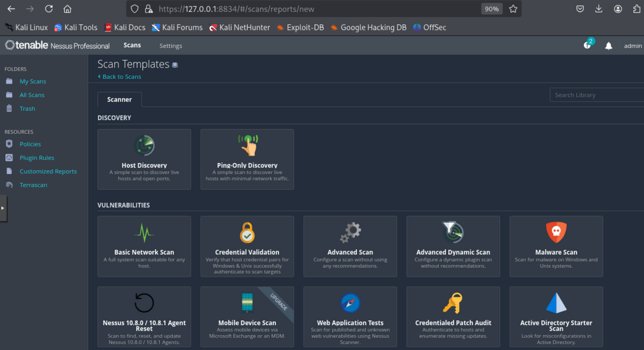644x350 pixels.
Task: Choose the Basic Network Scan template
Action: pos(144,246)
